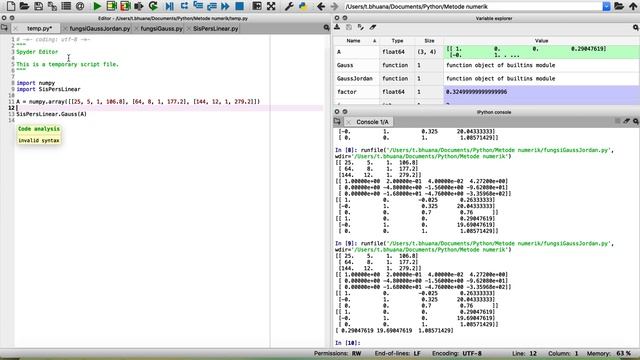Viewport: 640px width, 360px height.
Task: Go to parent directory up arrow
Action: [x=633, y=6]
